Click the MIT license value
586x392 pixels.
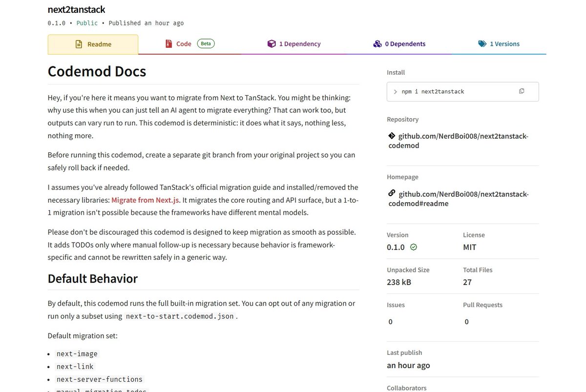click(470, 247)
